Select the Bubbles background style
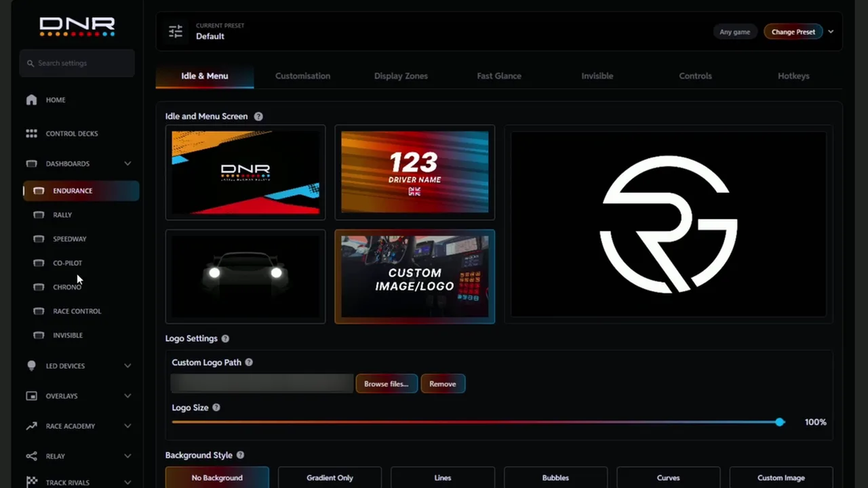The height and width of the screenshot is (488, 868). 555,477
